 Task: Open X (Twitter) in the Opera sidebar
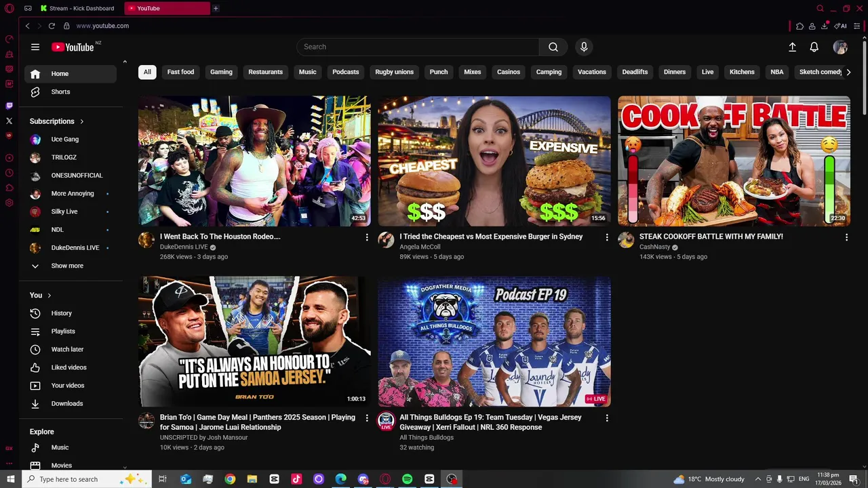click(x=9, y=121)
